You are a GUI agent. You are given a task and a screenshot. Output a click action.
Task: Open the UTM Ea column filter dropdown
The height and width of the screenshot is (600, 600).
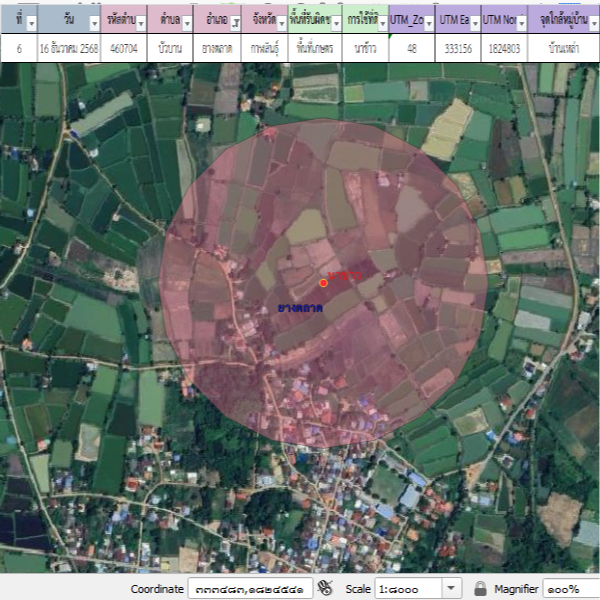click(475, 22)
